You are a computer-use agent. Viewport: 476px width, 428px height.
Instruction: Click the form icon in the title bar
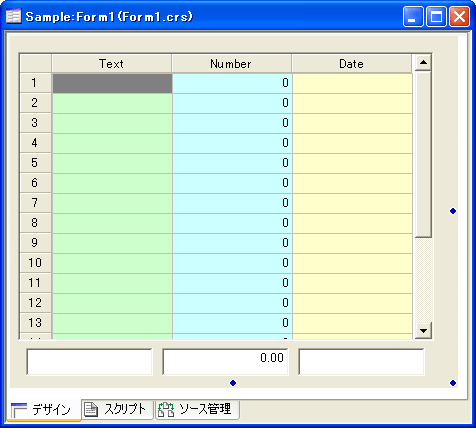[x=13, y=16]
